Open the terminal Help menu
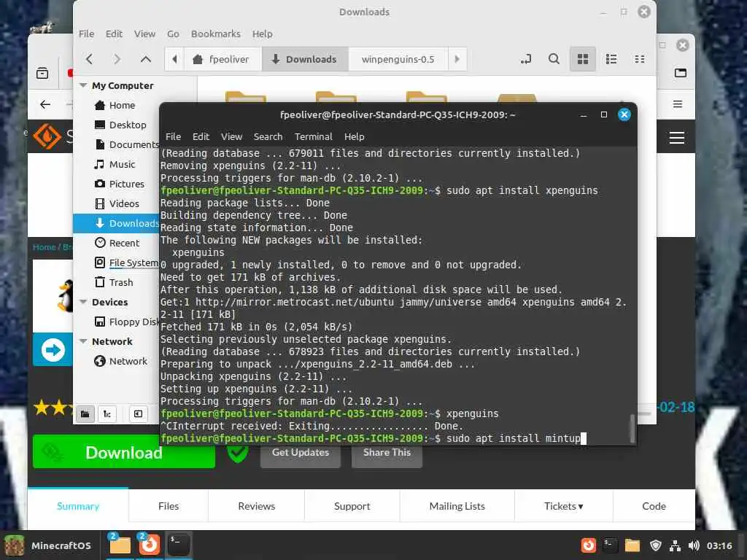The height and width of the screenshot is (560, 747). click(355, 136)
